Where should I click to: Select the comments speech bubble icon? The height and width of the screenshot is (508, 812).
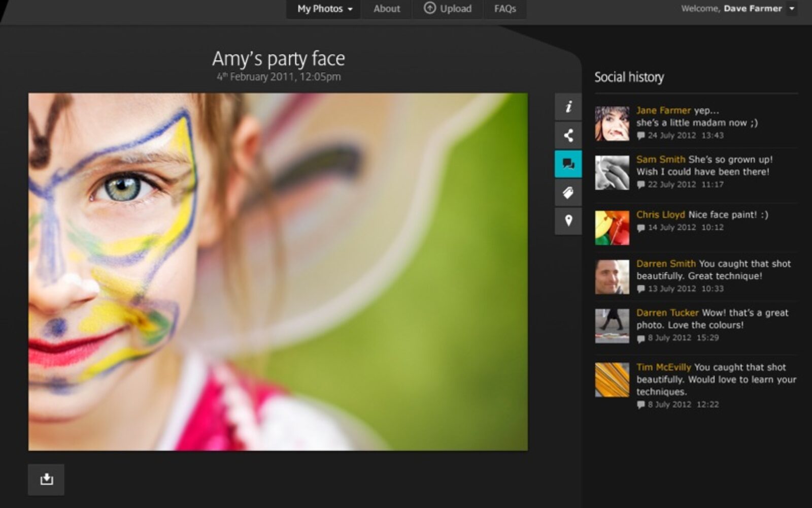point(568,164)
